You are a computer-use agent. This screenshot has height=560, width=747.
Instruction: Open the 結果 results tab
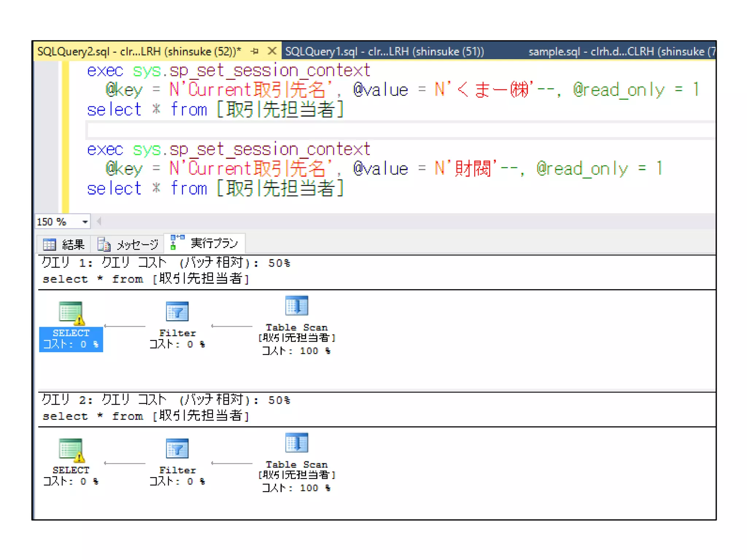[64, 244]
